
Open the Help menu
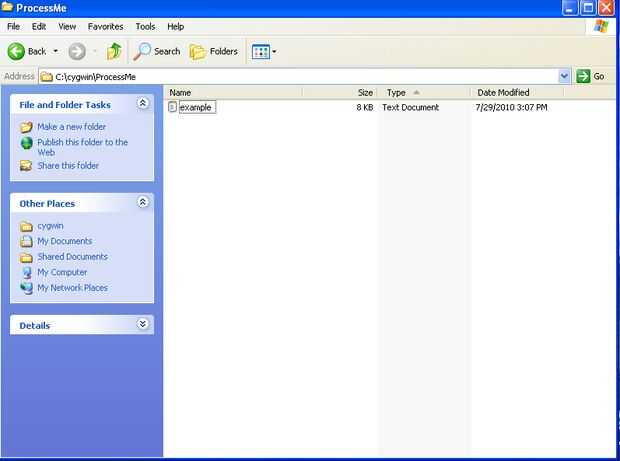point(176,26)
